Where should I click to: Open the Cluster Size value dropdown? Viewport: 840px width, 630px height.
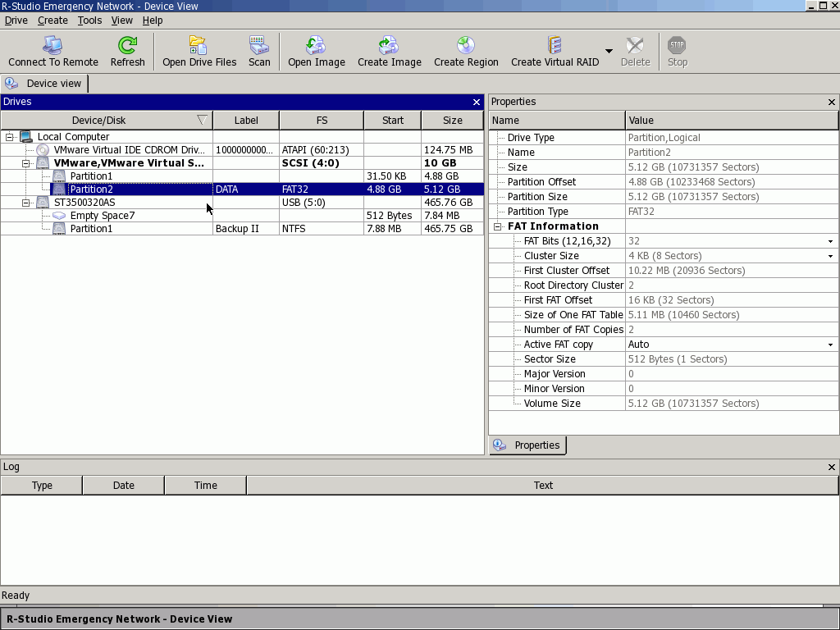pyautogui.click(x=830, y=256)
